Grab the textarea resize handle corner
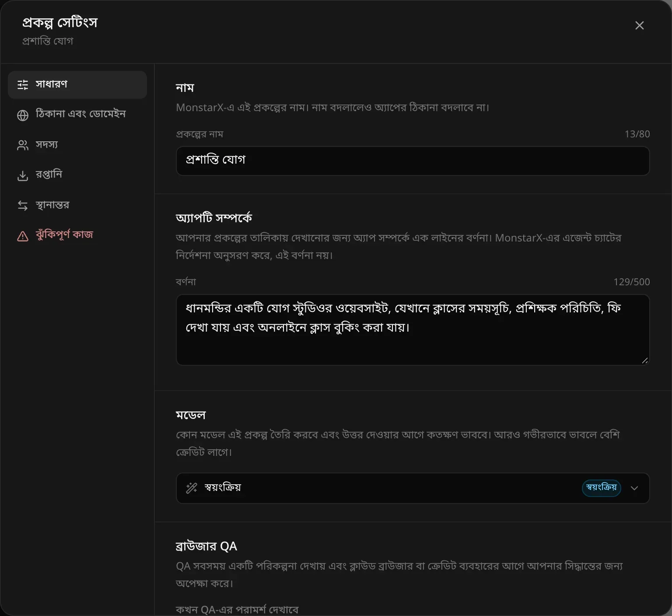This screenshot has height=616, width=672. [x=645, y=360]
